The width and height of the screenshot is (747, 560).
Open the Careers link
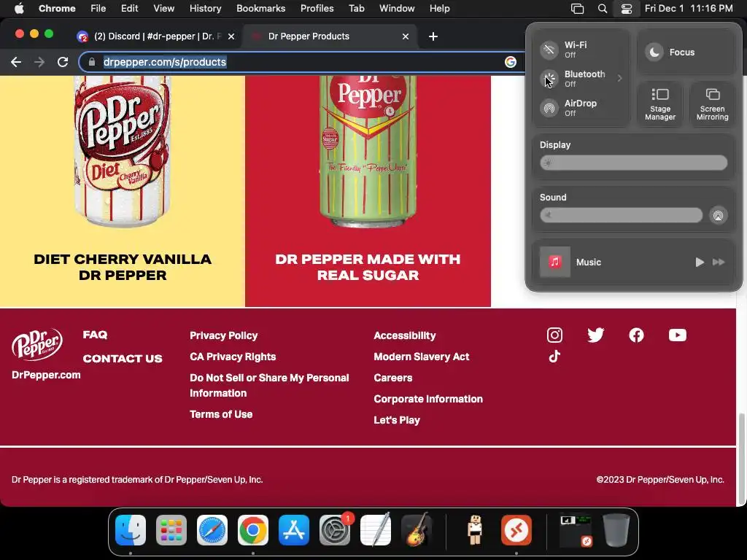(x=393, y=378)
